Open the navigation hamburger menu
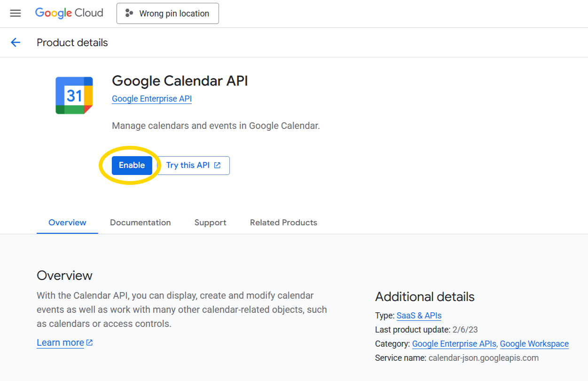This screenshot has width=588, height=381. (x=16, y=13)
